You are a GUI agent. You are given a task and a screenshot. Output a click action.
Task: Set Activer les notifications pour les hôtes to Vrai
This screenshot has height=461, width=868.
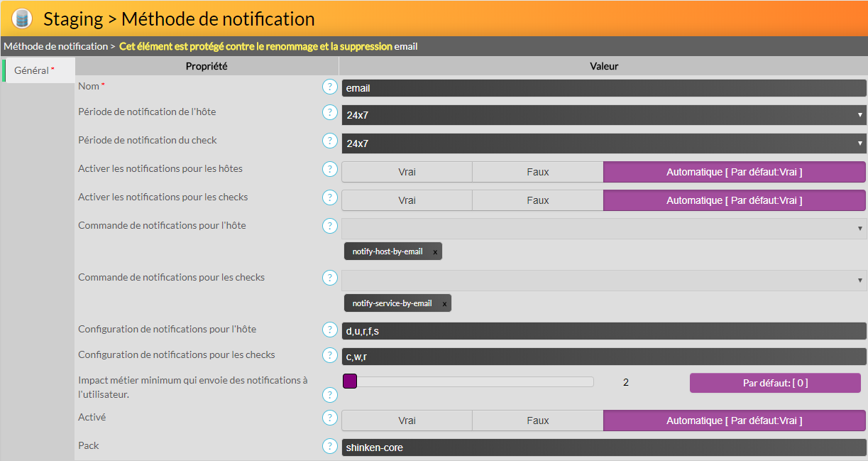[x=407, y=172]
